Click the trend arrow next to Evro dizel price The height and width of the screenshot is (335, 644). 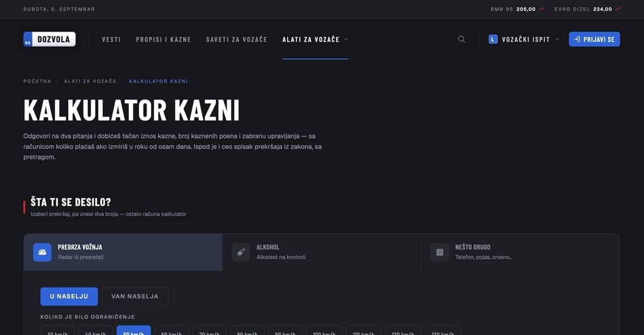(617, 9)
